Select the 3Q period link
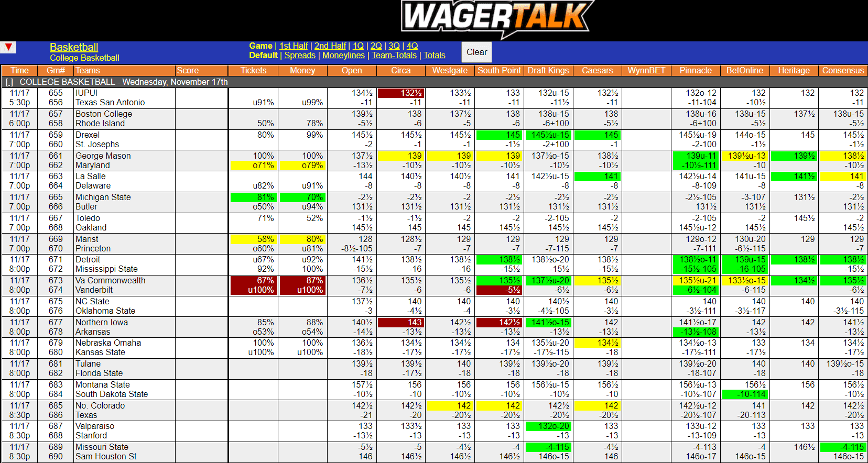This screenshot has width=868, height=463. [394, 46]
